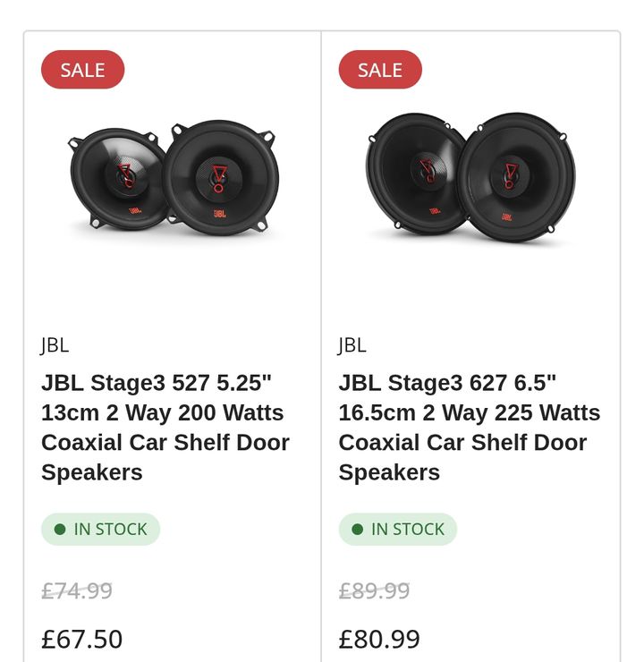644x662 pixels.
Task: Click the SALE badge on the Stage3 627 card
Action: 379,70
